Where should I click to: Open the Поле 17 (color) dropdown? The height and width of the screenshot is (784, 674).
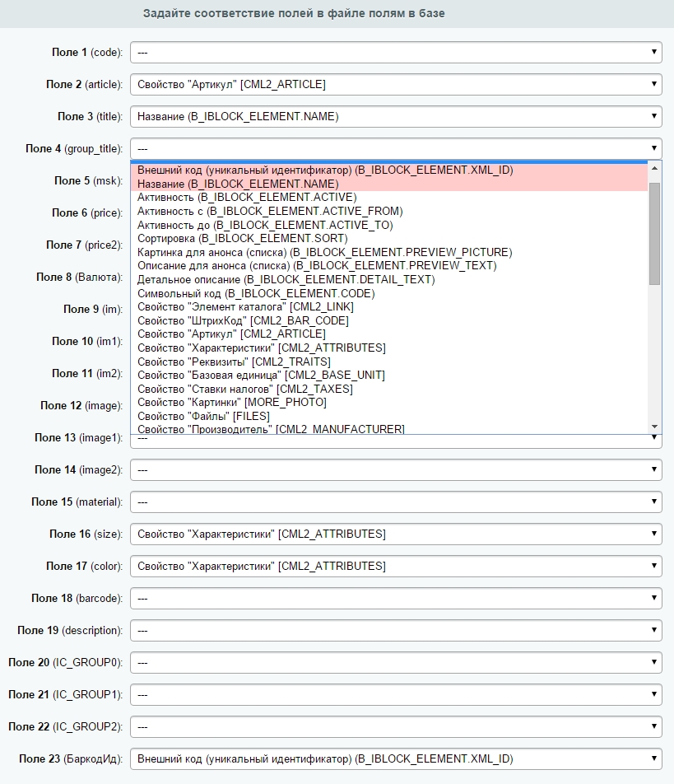pyautogui.click(x=395, y=566)
